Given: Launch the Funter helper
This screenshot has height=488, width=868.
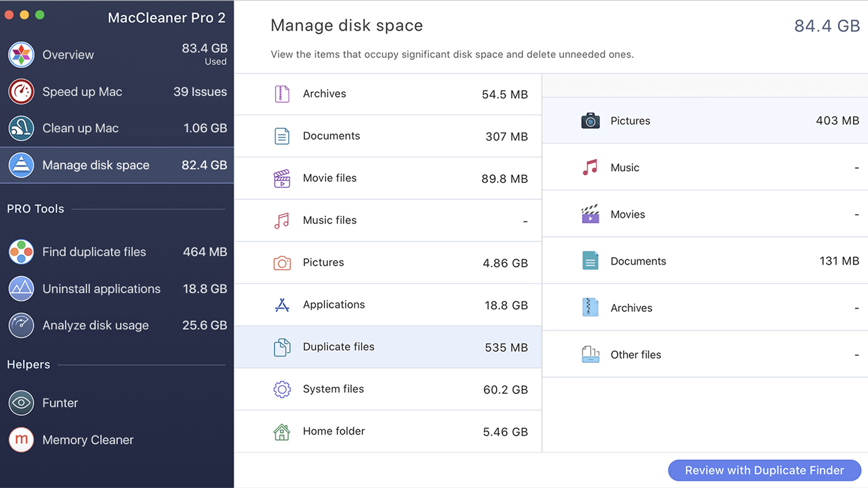Looking at the screenshot, I should (117, 403).
